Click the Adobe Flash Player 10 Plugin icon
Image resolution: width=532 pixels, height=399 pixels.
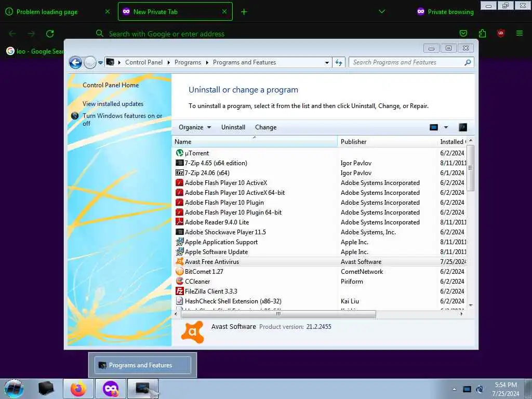pos(179,202)
